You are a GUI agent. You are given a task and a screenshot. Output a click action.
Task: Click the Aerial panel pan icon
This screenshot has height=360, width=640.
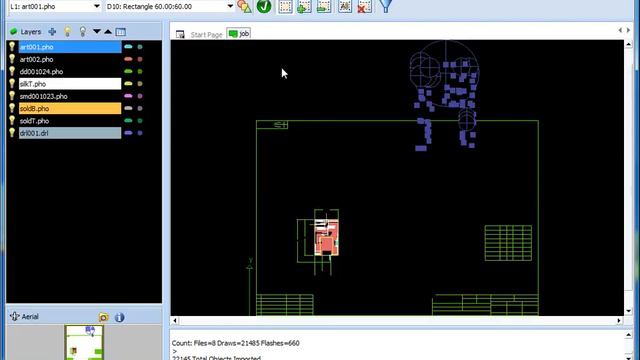point(15,316)
